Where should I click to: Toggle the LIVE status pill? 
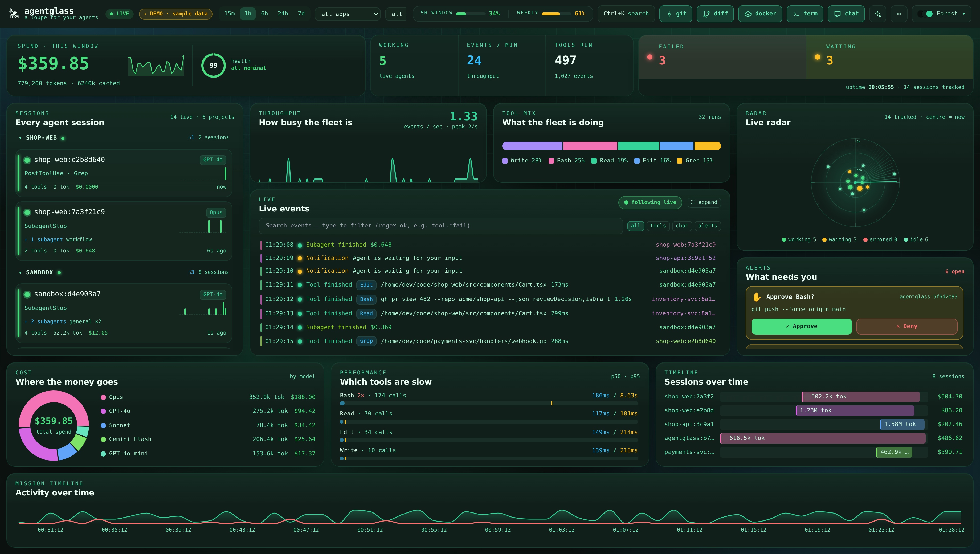click(120, 14)
